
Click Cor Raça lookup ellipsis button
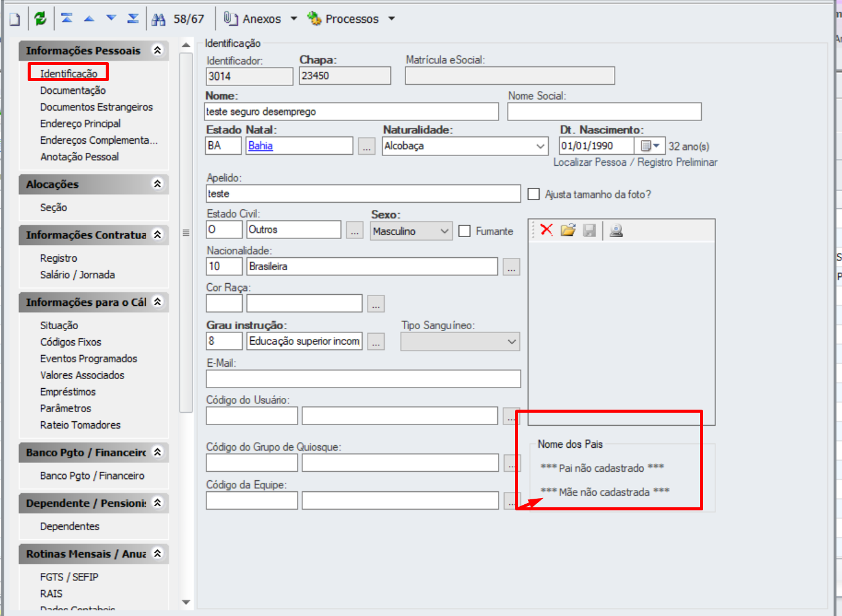tap(376, 304)
